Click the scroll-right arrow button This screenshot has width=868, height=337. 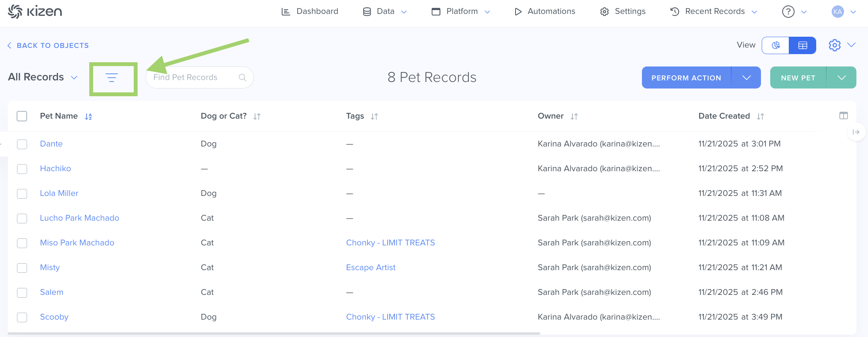pos(856,132)
